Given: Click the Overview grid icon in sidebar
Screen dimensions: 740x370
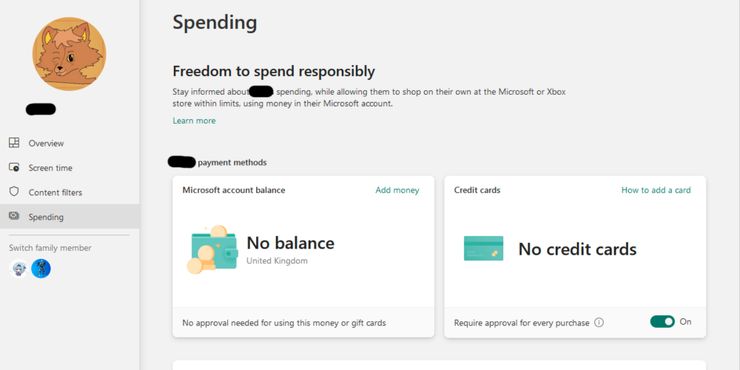Looking at the screenshot, I should click(x=14, y=143).
